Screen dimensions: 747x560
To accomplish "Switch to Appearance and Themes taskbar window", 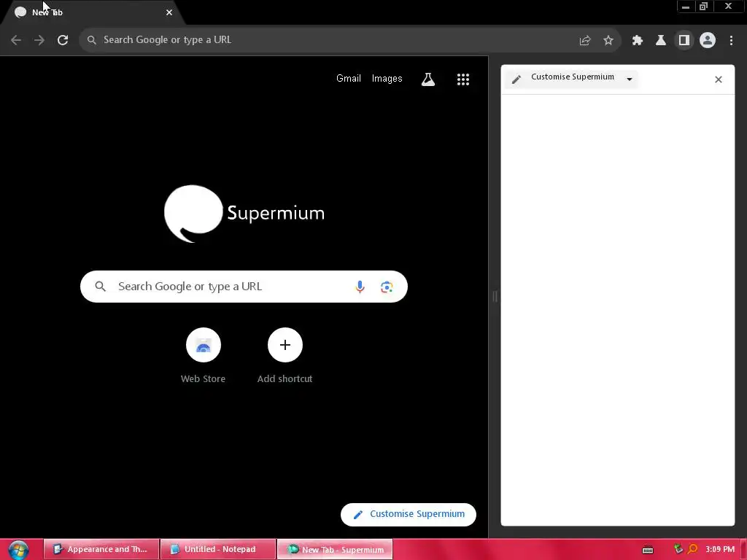I will coord(101,549).
